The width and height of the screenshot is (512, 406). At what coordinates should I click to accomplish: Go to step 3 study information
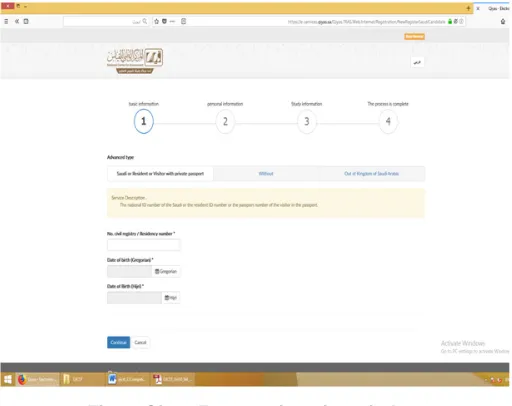[307, 121]
